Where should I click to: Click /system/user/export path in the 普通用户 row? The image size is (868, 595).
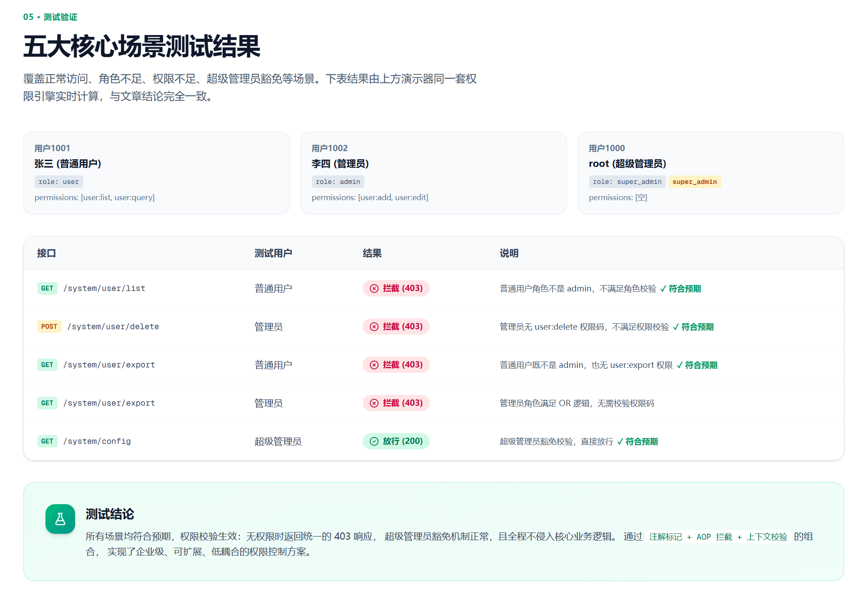[x=109, y=365]
